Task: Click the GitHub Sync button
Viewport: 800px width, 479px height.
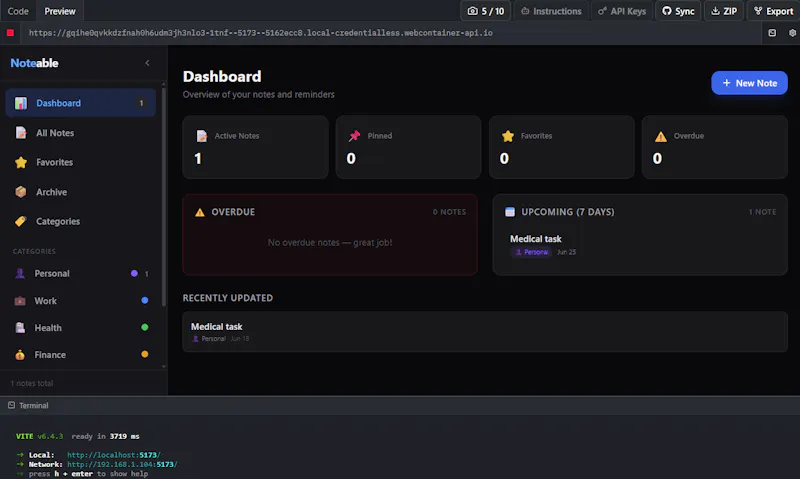Action: tap(678, 11)
